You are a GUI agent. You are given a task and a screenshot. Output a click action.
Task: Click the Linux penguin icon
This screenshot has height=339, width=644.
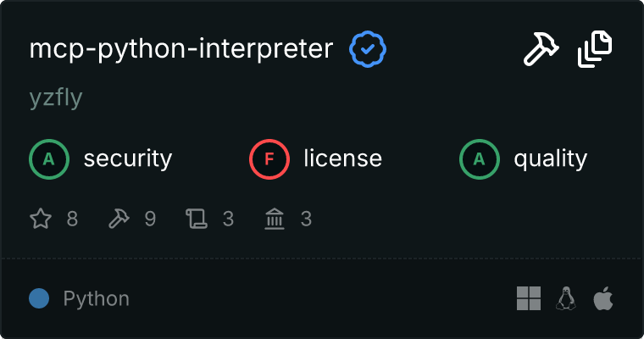566,298
